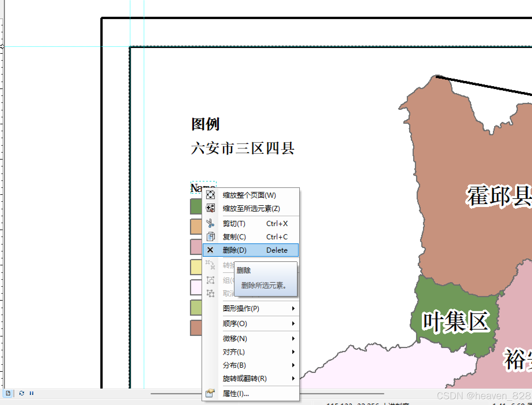
Task: Click the 叶集区 map label
Action: click(455, 321)
